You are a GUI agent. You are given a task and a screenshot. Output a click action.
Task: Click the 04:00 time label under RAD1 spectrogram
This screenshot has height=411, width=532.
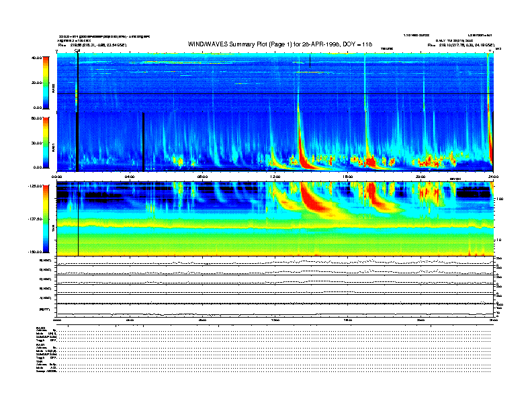click(130, 177)
